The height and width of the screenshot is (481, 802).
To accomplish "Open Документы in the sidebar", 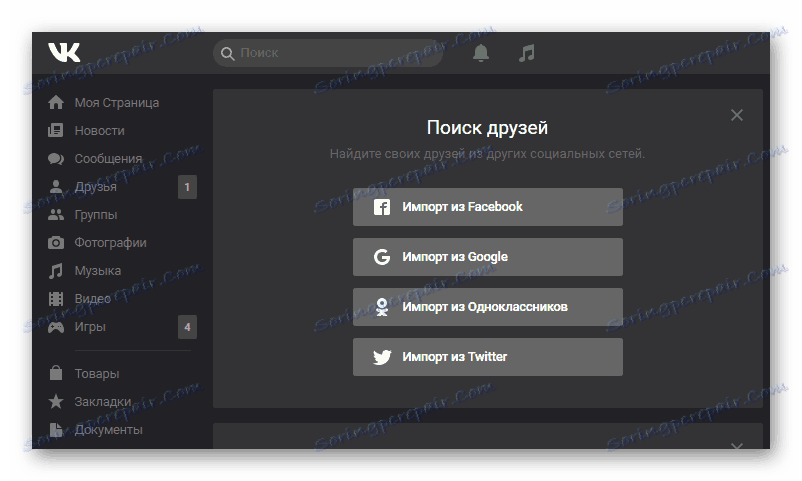I will coord(108,430).
